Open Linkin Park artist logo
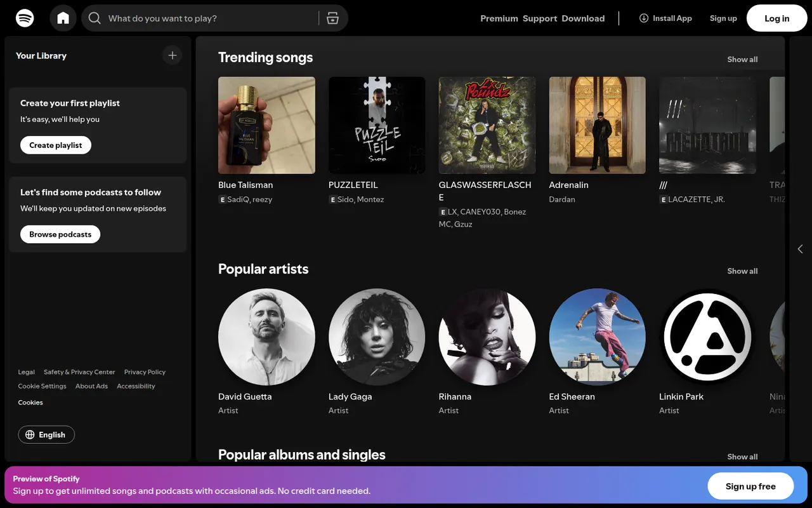This screenshot has width=812, height=508. click(708, 337)
